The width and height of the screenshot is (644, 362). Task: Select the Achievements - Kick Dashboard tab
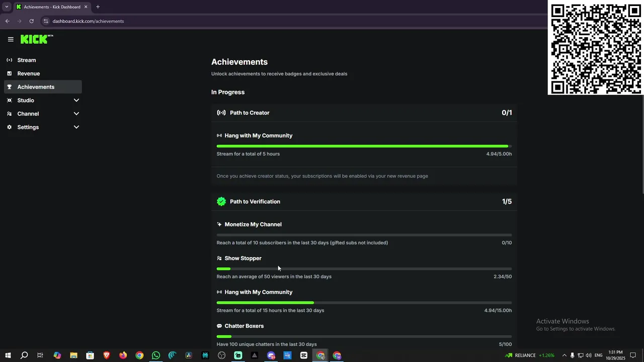tap(52, 7)
